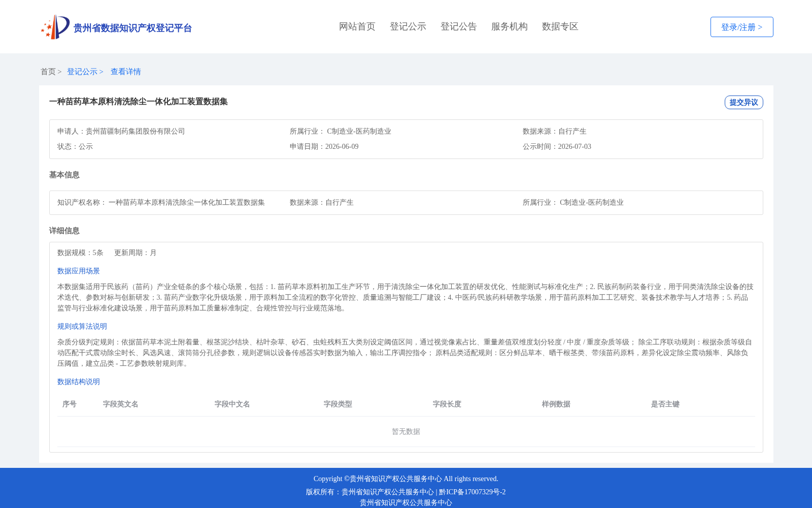Click the 字段类型 column header

point(338,404)
